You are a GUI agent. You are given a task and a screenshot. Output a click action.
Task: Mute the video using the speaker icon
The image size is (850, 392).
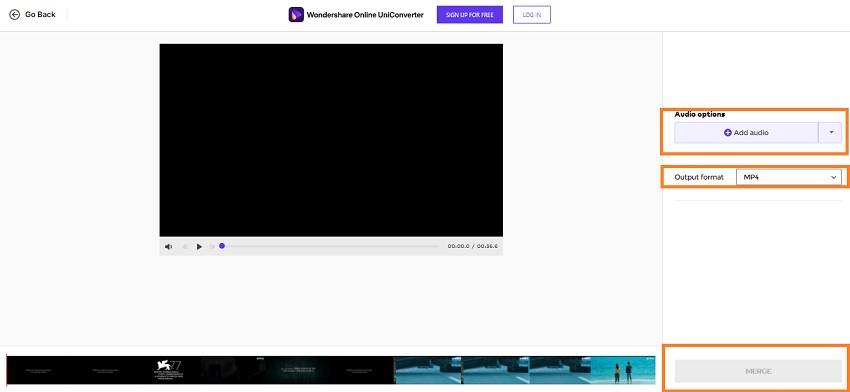point(169,247)
